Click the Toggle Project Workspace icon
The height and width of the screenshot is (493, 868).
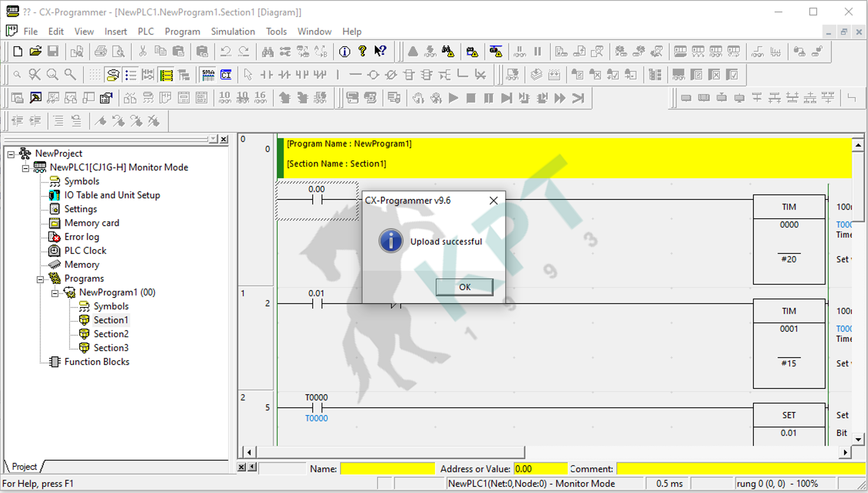click(x=17, y=98)
